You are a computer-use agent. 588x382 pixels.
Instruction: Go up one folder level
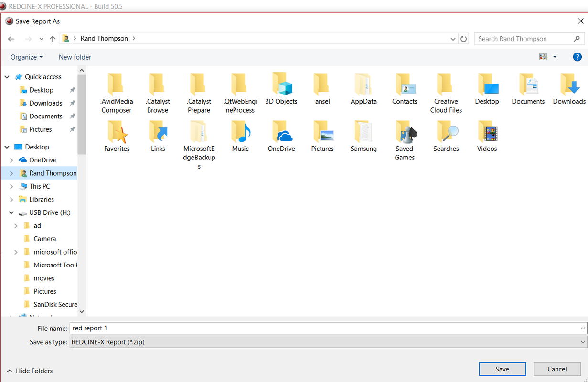[x=53, y=39]
